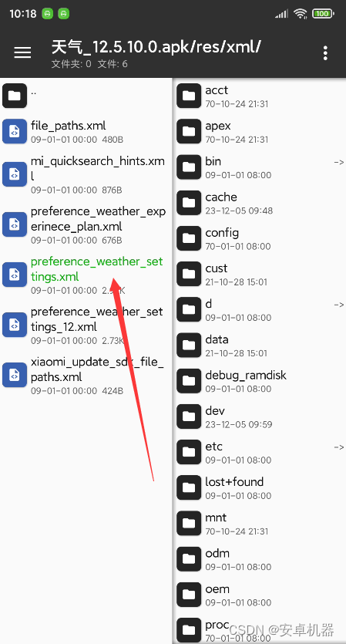This screenshot has height=644, width=346.
Task: Tap the acct folder icon
Action: point(189,96)
